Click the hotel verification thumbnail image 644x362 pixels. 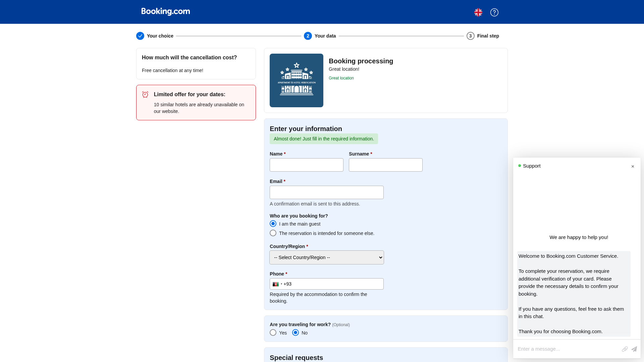tap(297, 80)
